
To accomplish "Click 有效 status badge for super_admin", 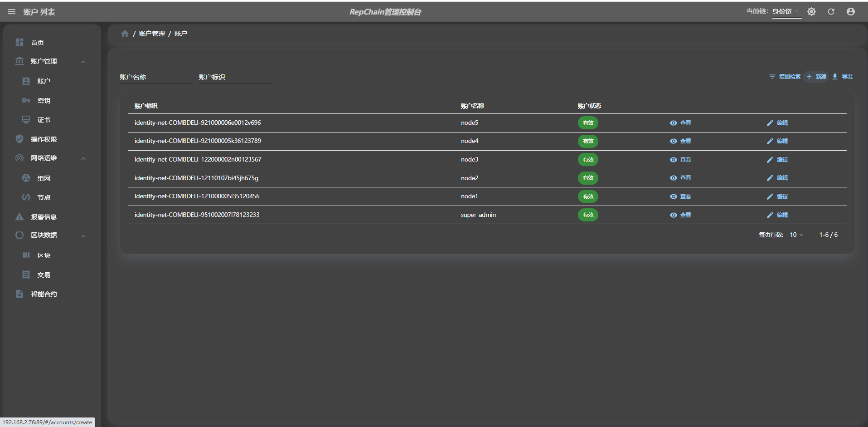I will (588, 215).
